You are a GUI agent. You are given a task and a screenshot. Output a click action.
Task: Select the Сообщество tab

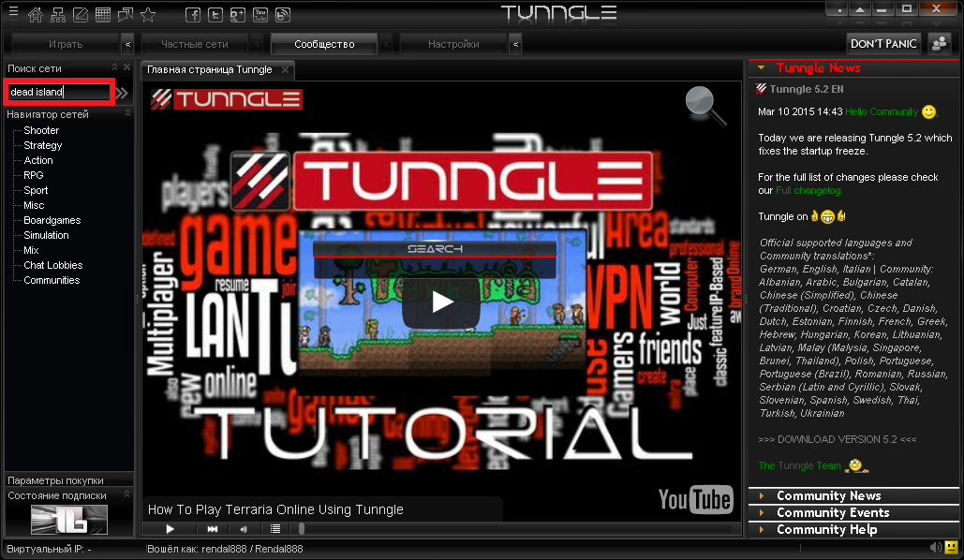click(324, 44)
